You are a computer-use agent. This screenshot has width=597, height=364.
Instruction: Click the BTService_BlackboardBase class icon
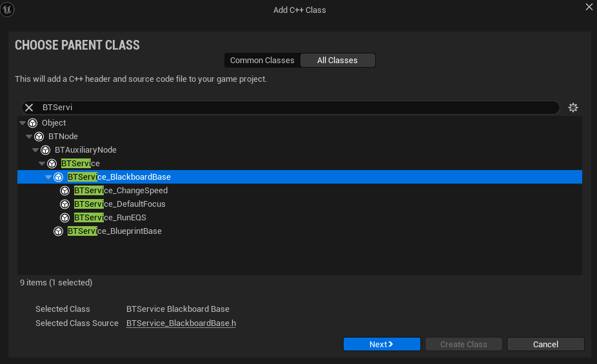point(59,177)
